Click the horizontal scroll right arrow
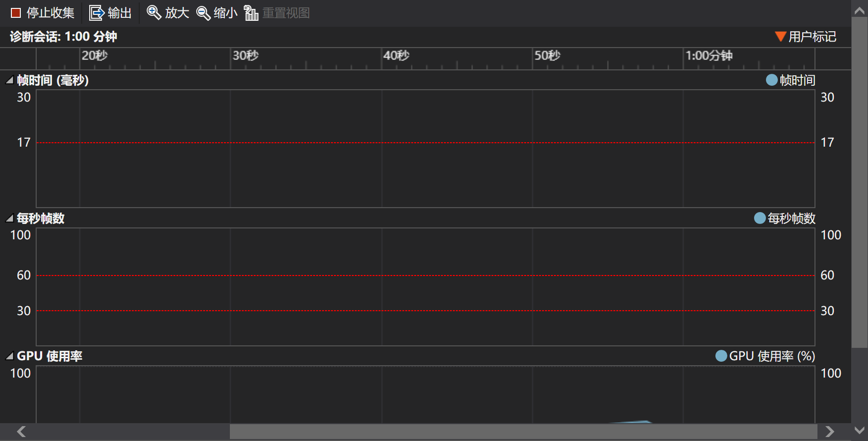Viewport: 868px width, 441px height. click(830, 432)
